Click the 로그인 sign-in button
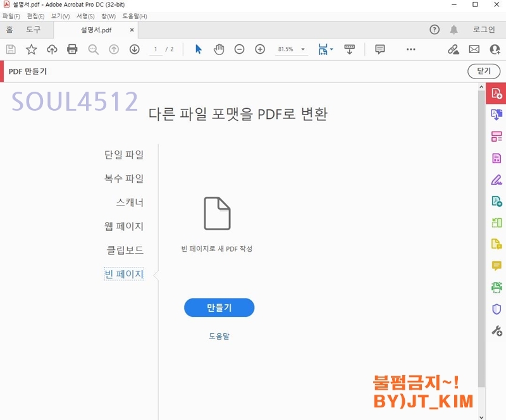This screenshot has width=506, height=420. (x=483, y=30)
